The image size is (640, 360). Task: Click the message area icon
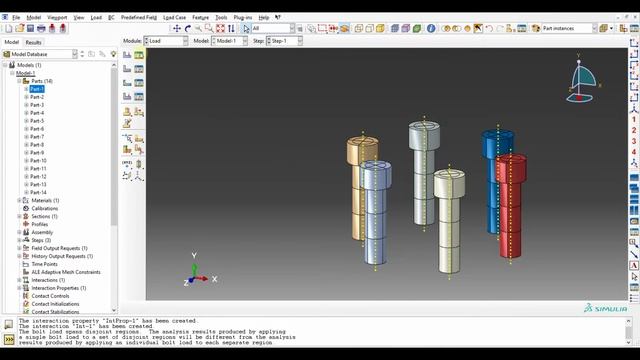click(9, 324)
